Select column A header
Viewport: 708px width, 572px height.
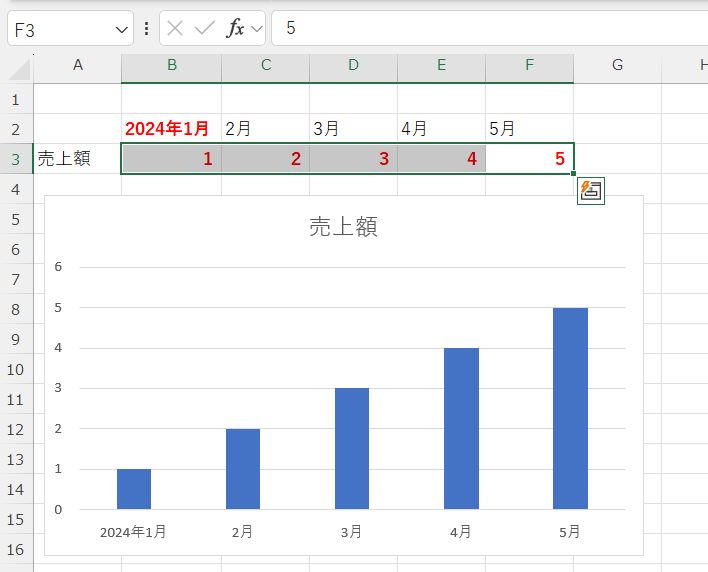click(78, 65)
